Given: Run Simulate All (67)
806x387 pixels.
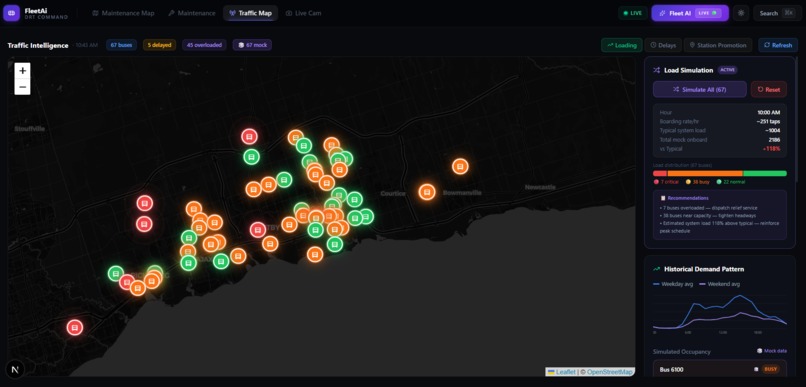Looking at the screenshot, I should click(x=700, y=89).
